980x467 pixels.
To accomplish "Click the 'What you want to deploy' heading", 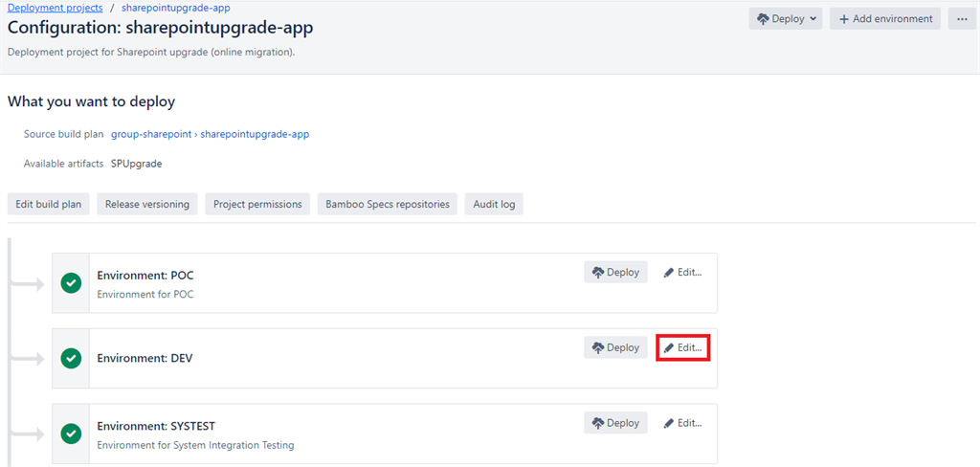I will pos(91,101).
